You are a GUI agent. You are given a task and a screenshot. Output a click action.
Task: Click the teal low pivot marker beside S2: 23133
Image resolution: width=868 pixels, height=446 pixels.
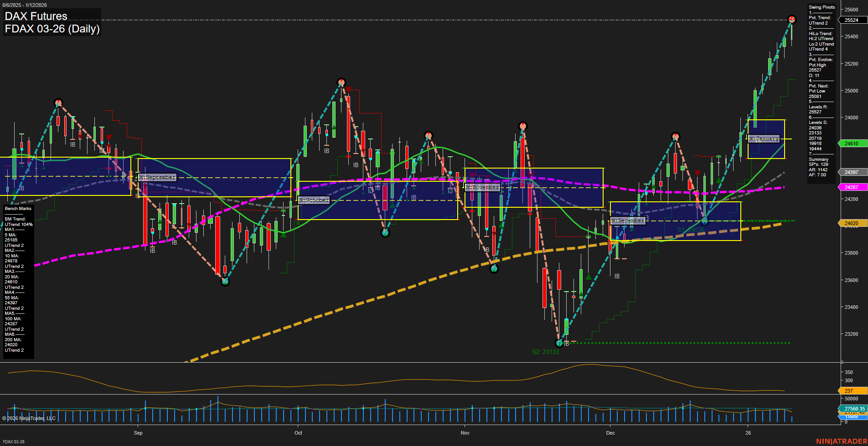point(559,343)
